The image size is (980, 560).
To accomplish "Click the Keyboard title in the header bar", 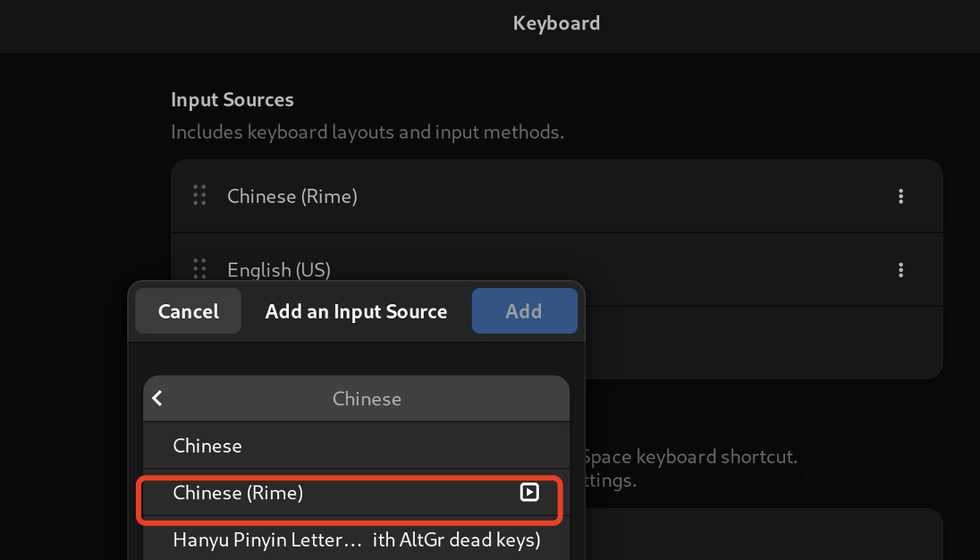I will [556, 23].
